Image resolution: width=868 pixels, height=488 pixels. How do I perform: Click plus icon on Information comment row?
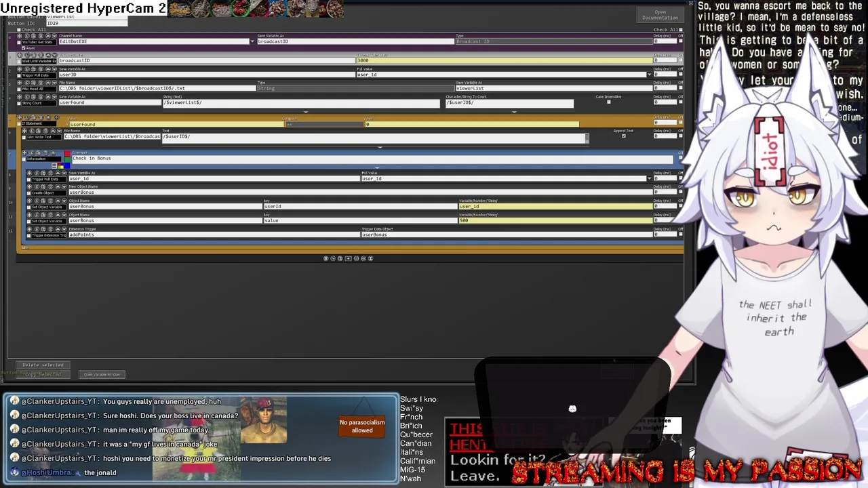pos(24,152)
